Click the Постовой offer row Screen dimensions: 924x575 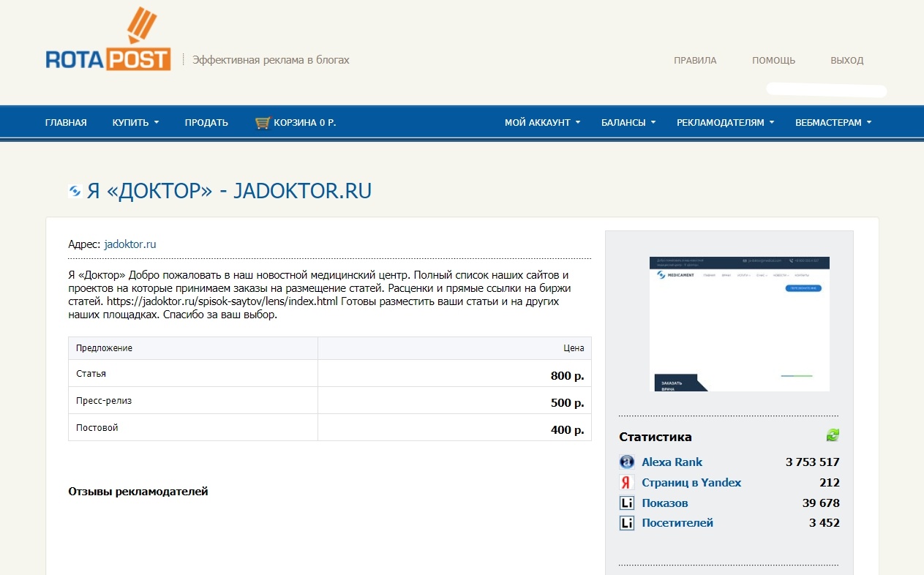(x=329, y=428)
